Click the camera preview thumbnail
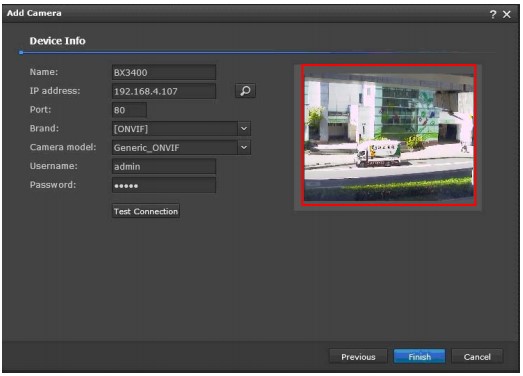 [389, 135]
